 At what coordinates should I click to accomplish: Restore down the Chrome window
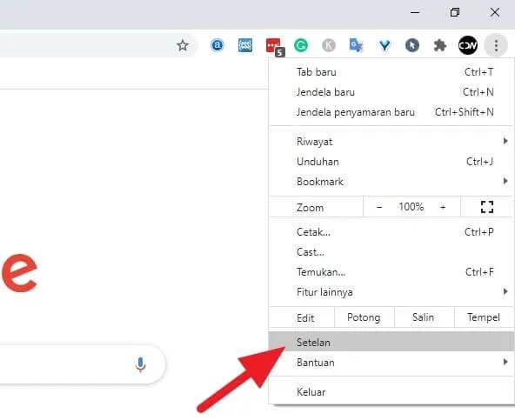click(455, 12)
